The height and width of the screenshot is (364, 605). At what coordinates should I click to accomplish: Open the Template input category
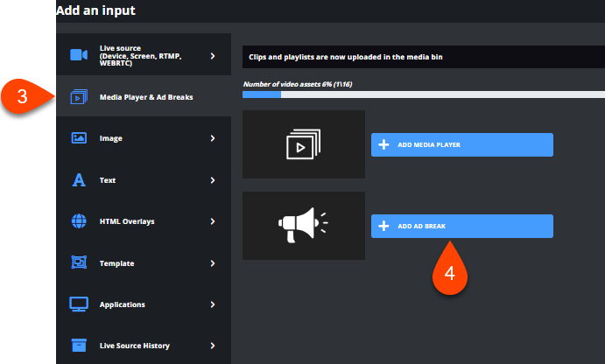(144, 263)
